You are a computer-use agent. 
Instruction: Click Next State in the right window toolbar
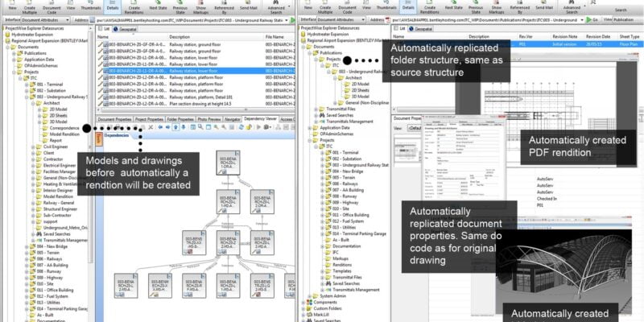[x=453, y=6]
